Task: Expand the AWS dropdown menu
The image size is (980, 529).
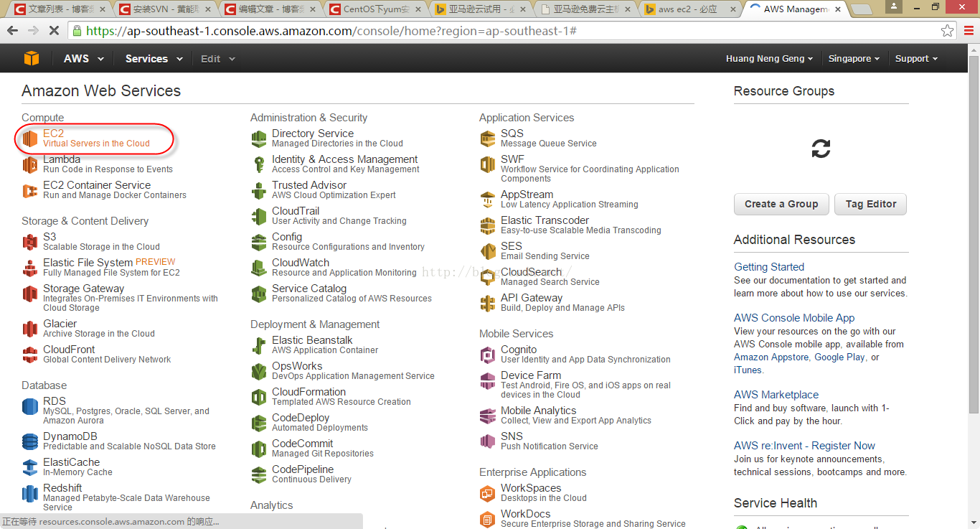Action: coord(84,59)
